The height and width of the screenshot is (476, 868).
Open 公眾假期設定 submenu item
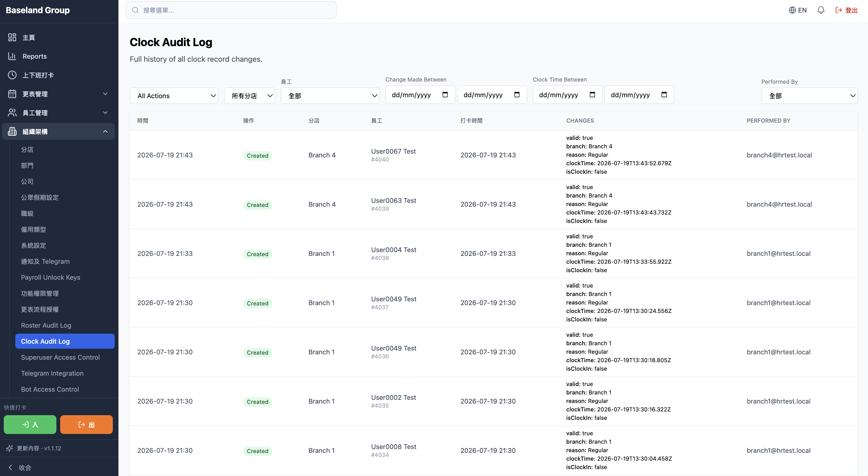tap(65, 197)
